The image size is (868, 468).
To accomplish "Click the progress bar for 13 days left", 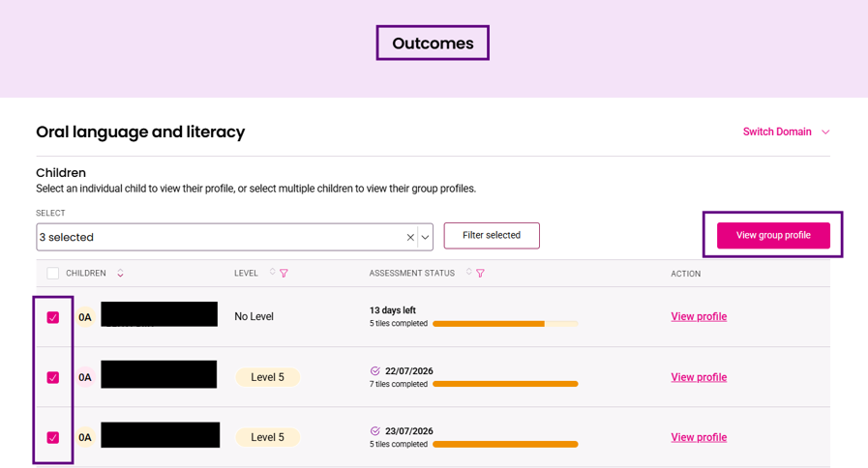I will pyautogui.click(x=505, y=324).
